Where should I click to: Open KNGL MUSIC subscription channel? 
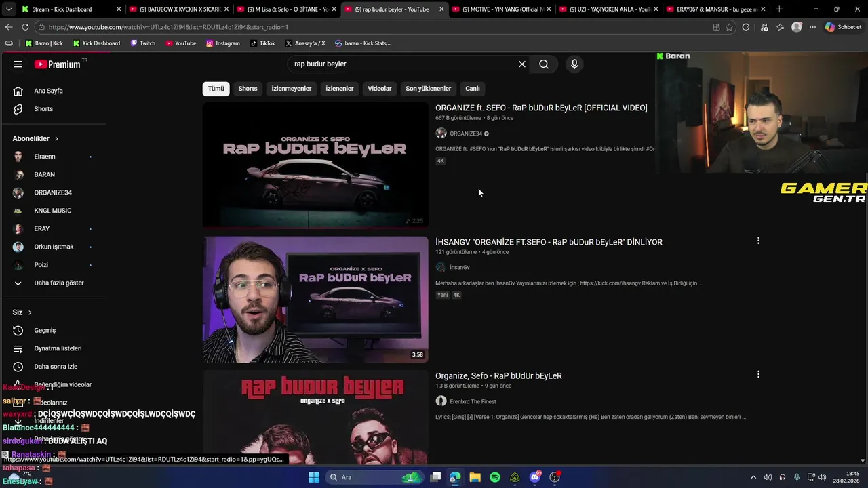click(54, 211)
